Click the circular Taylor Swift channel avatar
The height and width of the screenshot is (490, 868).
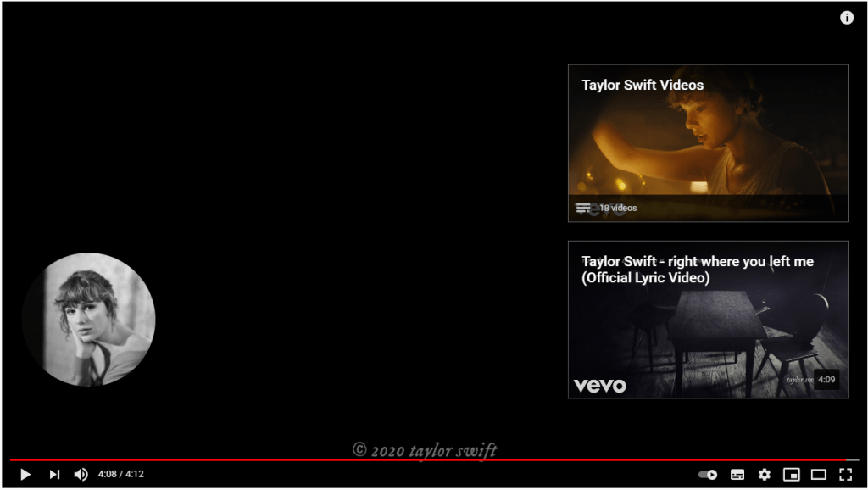tap(88, 320)
